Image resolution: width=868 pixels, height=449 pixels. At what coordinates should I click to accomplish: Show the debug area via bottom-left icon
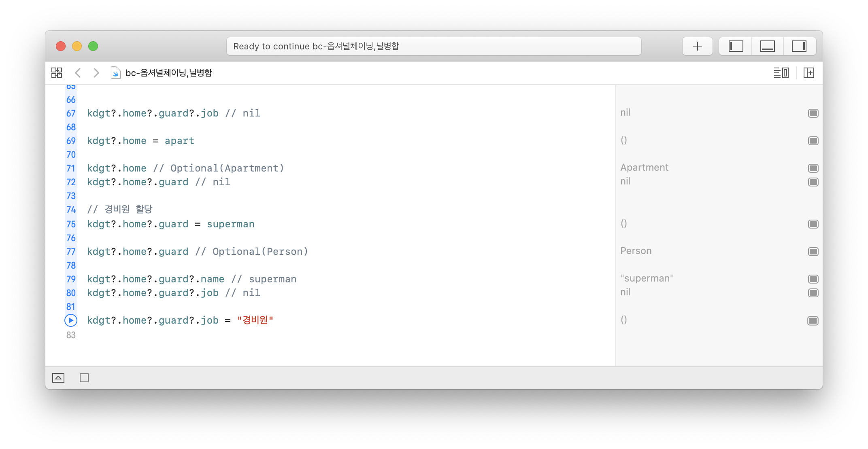click(58, 378)
